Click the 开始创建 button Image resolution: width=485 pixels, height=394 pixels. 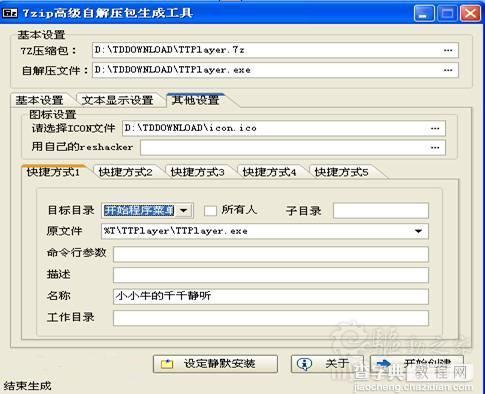pyautogui.click(x=417, y=364)
